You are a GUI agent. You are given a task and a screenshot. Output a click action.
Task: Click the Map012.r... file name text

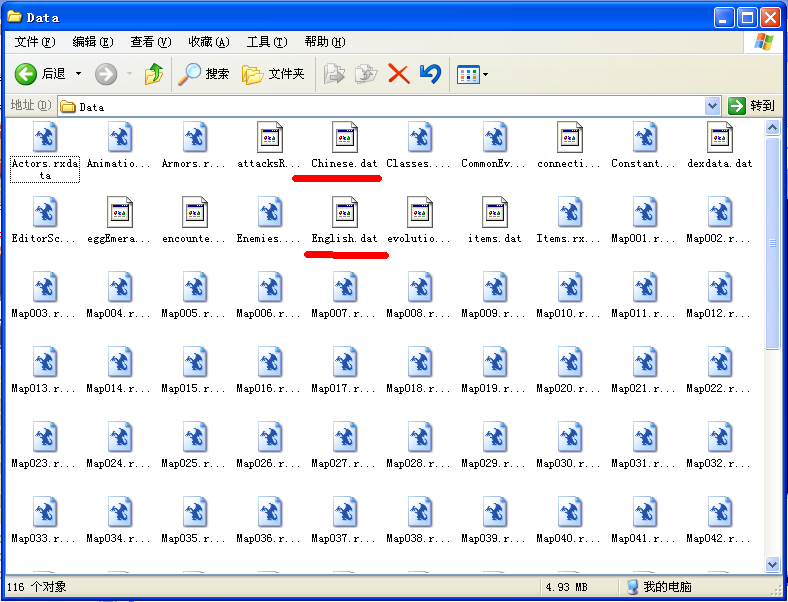718,314
